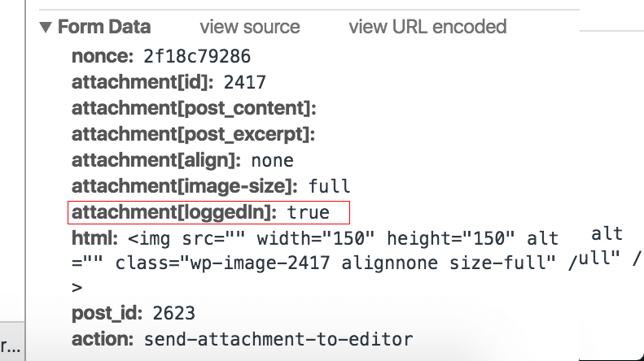
Task: Collapse the Form Data disclosure triangle
Action: tap(46, 28)
